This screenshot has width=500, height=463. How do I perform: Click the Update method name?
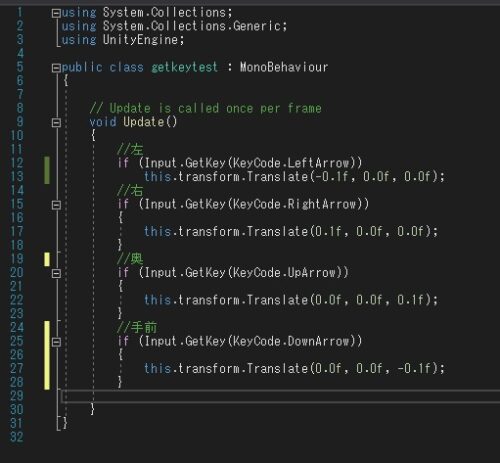pos(144,122)
